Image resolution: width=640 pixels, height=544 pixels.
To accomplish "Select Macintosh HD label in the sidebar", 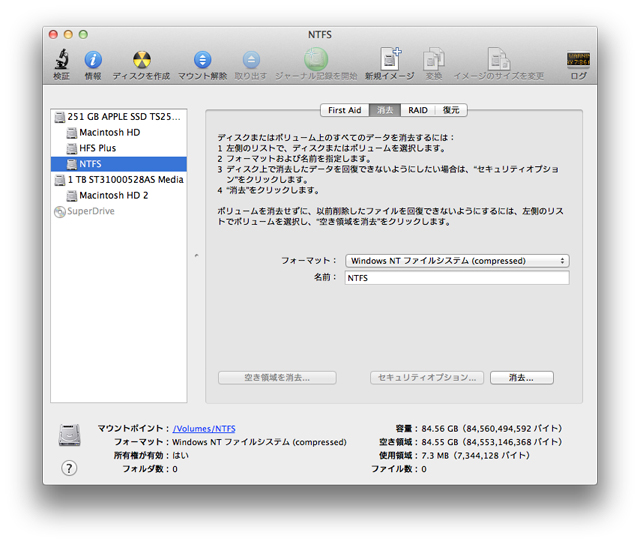I will 110,133.
